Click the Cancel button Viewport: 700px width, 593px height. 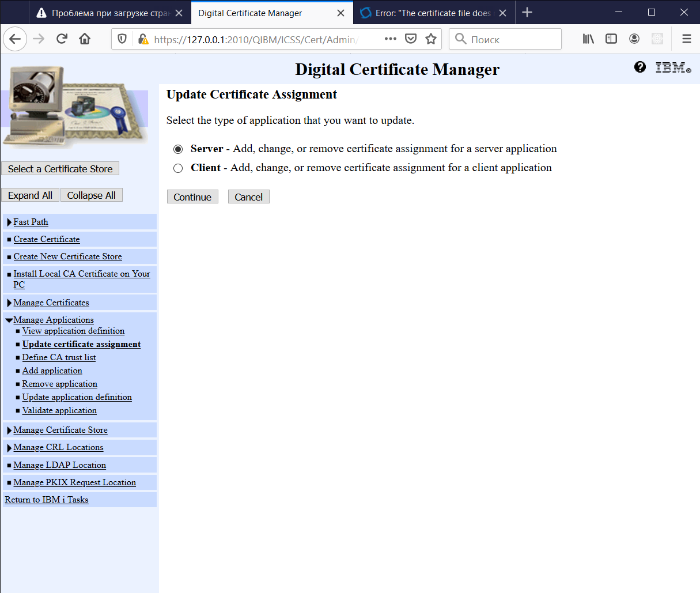(x=248, y=197)
